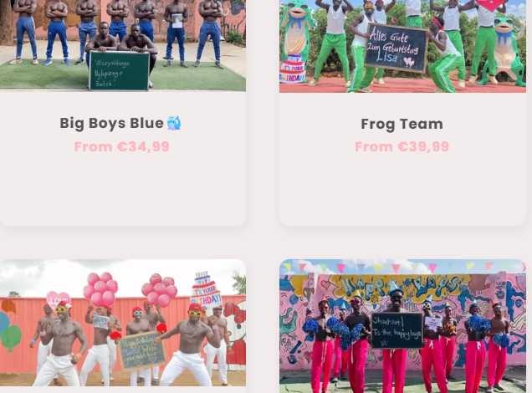Open the Big Boys Blue product photo
Screen dimensions: 532x393
[123, 46]
